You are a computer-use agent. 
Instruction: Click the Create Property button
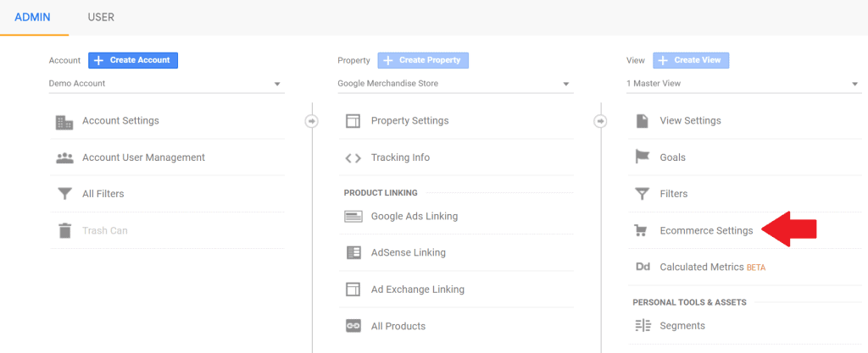(x=424, y=60)
